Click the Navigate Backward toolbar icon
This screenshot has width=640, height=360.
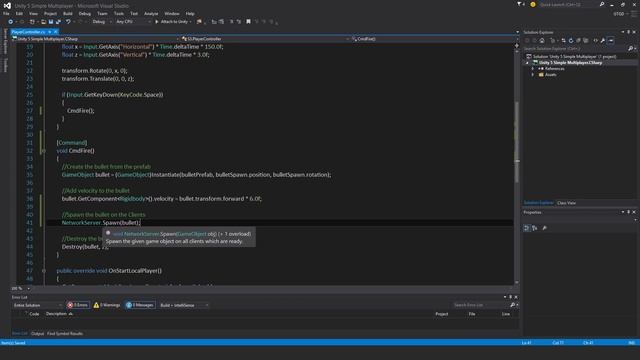(11, 22)
